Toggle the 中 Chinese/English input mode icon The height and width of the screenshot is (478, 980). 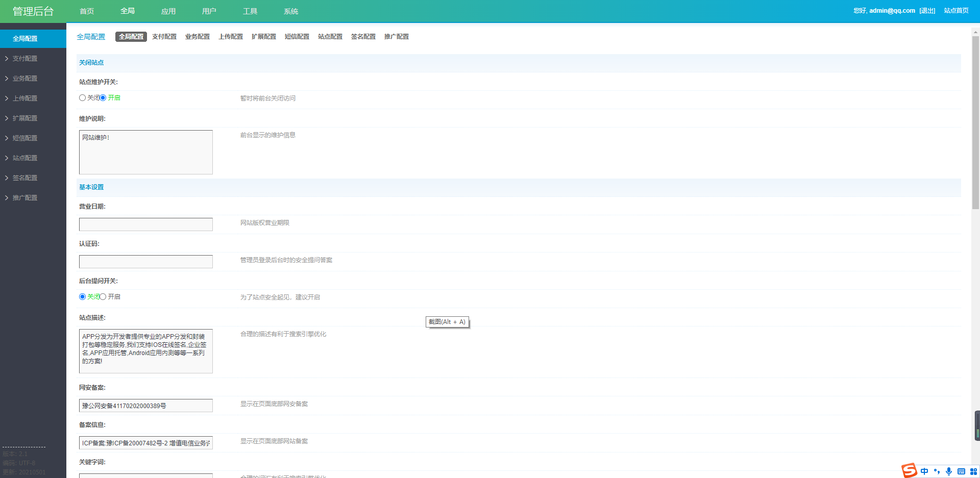(x=924, y=471)
